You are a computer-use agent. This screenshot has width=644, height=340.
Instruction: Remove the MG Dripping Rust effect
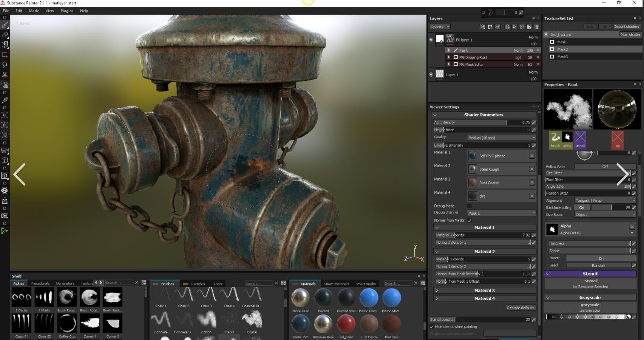point(538,57)
